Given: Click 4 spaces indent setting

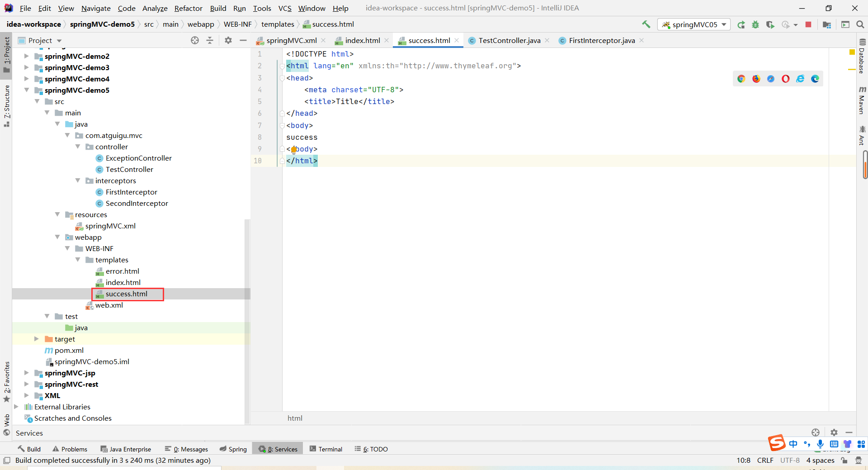Looking at the screenshot, I should pos(820,461).
